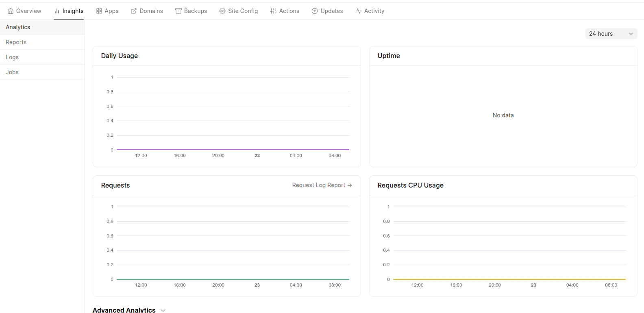644x313 pixels.
Task: Go to the Domains tab
Action: click(147, 11)
